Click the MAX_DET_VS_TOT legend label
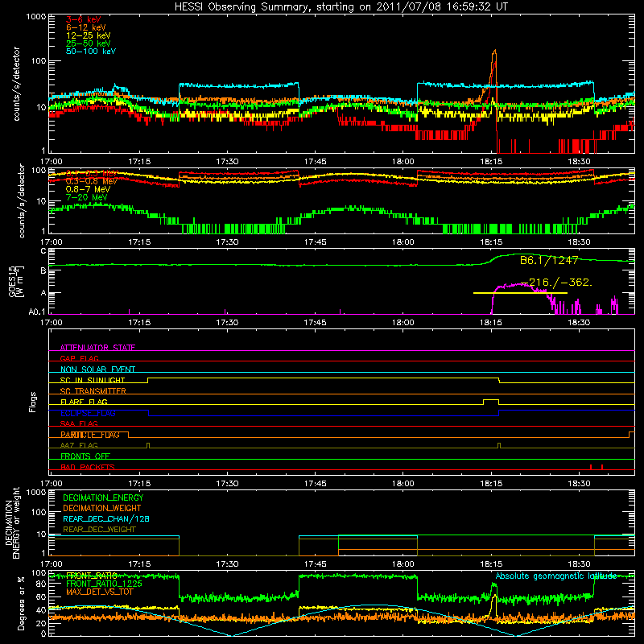The image size is (644, 644). 100,592
